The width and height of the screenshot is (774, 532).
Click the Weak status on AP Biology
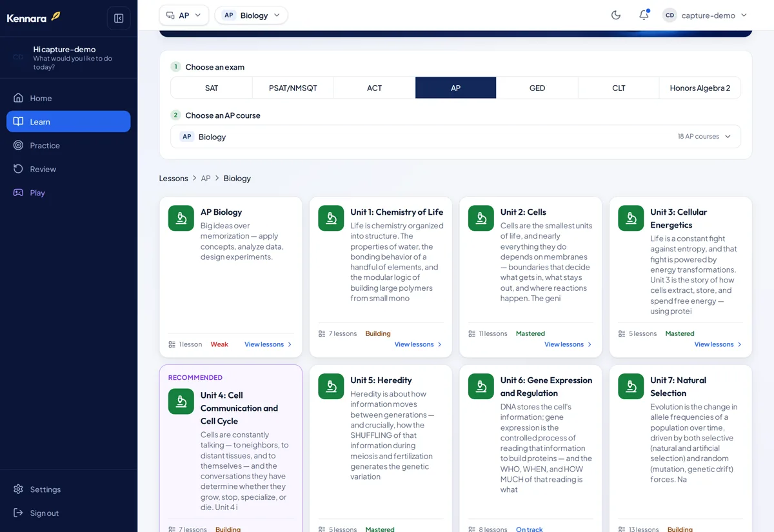point(219,344)
